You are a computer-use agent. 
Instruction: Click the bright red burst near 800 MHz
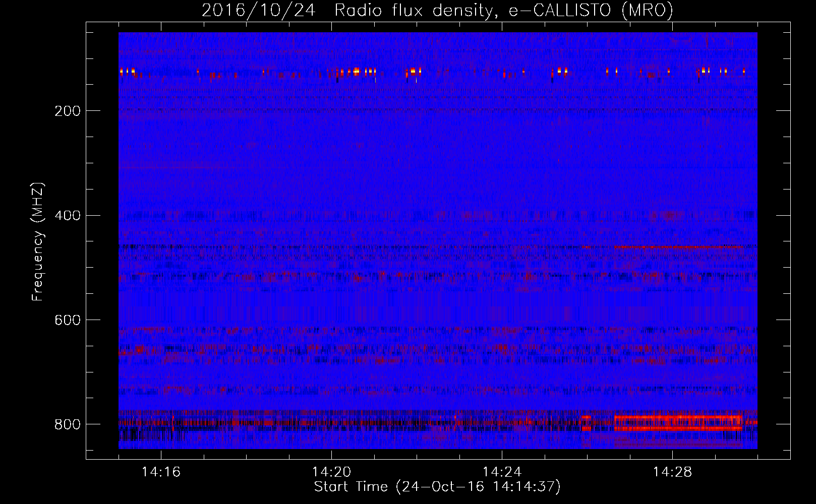tap(678, 422)
